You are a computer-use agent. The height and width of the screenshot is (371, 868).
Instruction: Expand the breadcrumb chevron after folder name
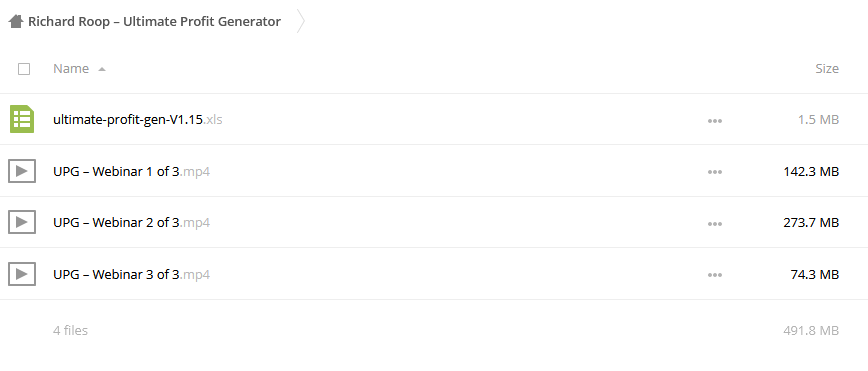pos(301,22)
